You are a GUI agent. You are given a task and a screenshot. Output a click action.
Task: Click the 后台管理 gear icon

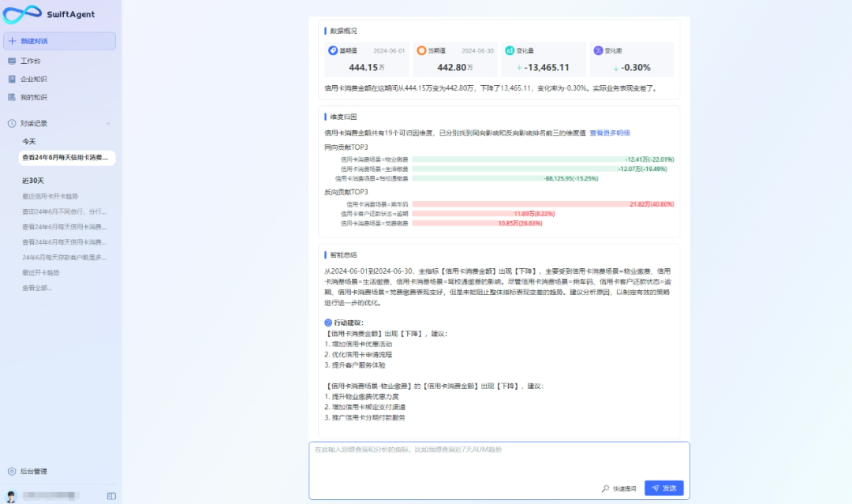(12, 472)
